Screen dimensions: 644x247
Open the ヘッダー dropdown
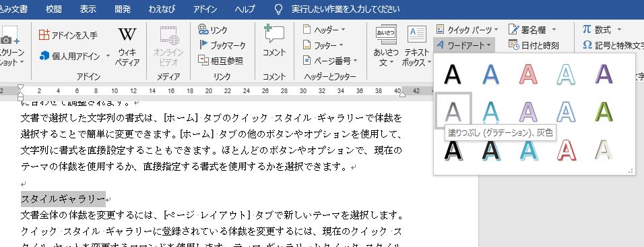click(324, 30)
